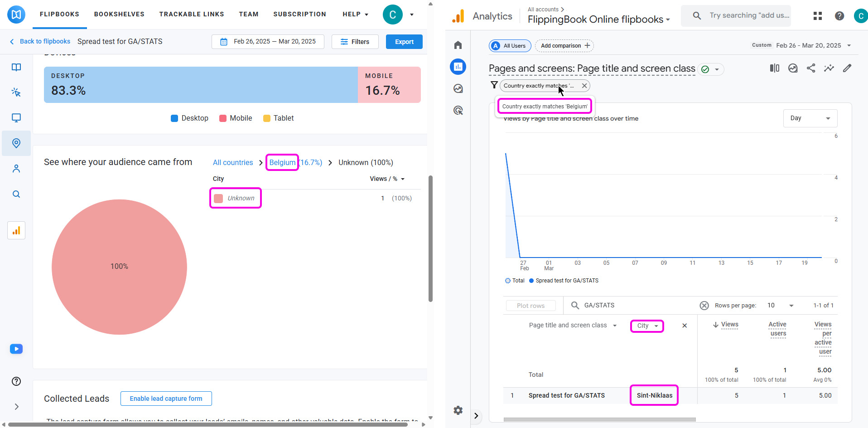Sort by Views / % dropdown
This screenshot has height=428, width=868.
tap(387, 179)
